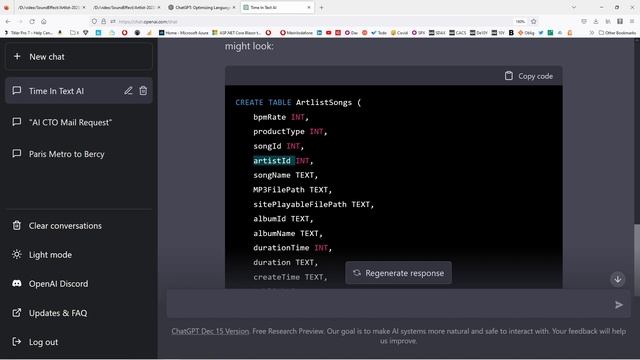The image size is (640, 360).
Task: Open the CACS bookmark
Action: pos(458,33)
